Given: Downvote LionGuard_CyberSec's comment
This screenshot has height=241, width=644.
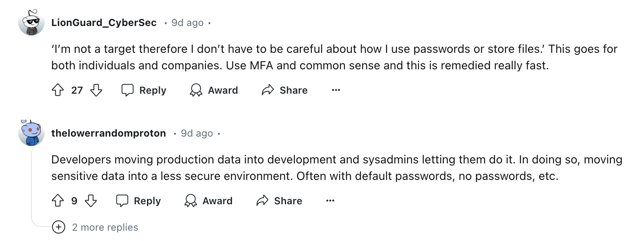Looking at the screenshot, I should [x=96, y=90].
